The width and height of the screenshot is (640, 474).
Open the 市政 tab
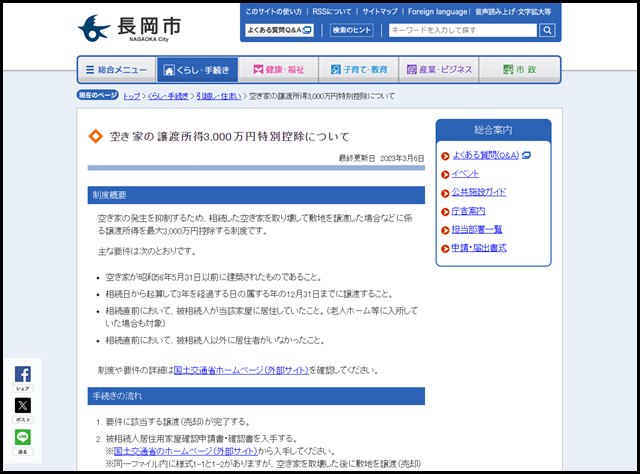click(520, 70)
